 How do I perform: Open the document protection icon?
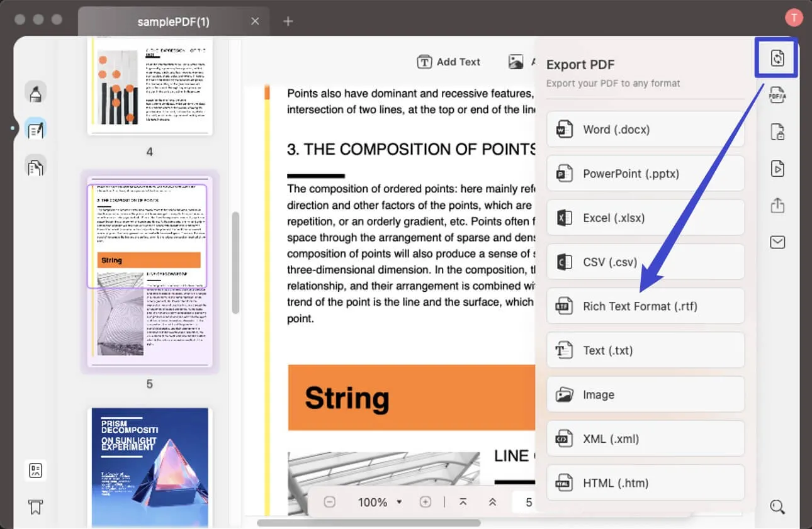[777, 131]
